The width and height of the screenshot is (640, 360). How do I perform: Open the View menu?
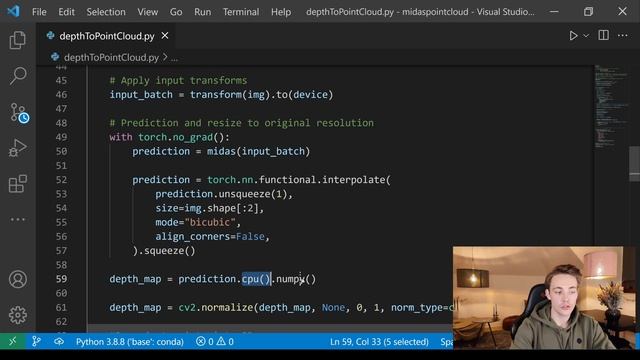[x=148, y=12]
